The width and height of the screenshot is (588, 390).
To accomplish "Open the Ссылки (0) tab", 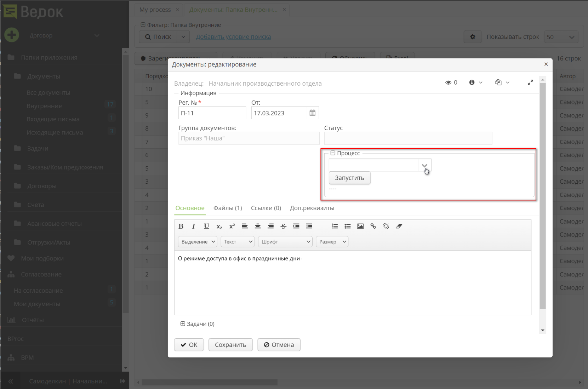I will 266,208.
